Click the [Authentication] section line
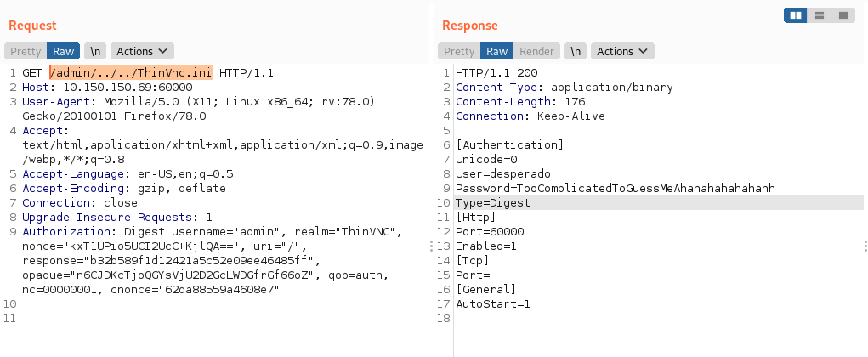Screen dimensions: 868x357 509,145
